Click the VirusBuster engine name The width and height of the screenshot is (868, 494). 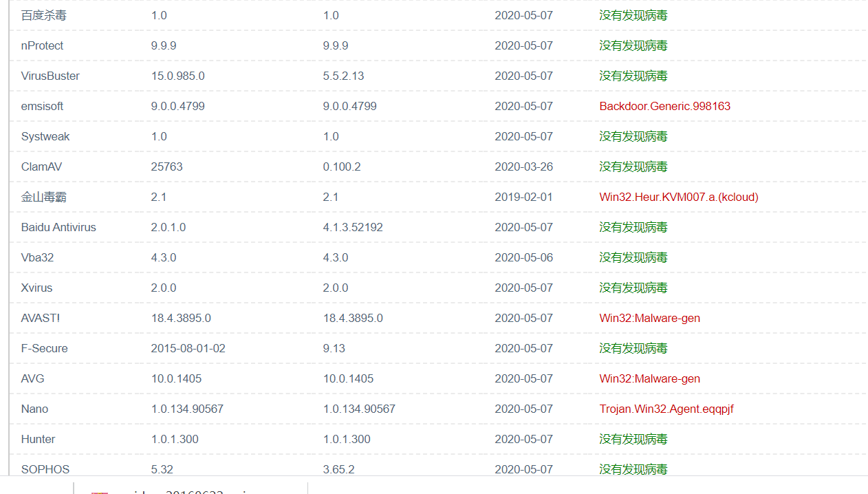[50, 76]
